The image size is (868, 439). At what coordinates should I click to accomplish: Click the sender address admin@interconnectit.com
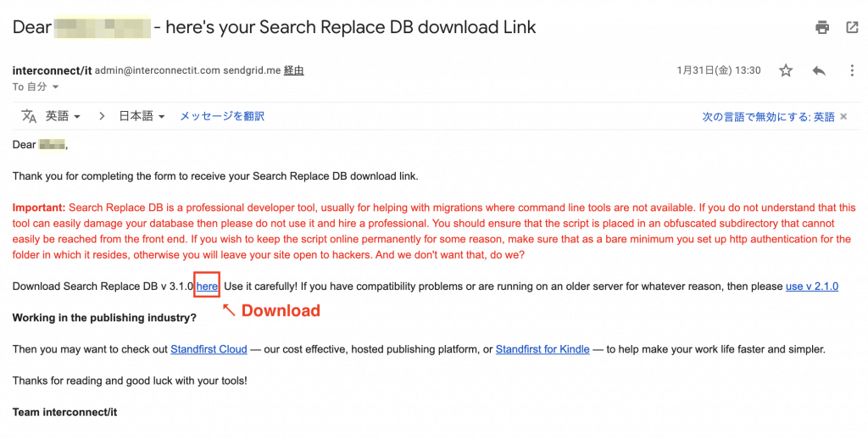point(158,70)
